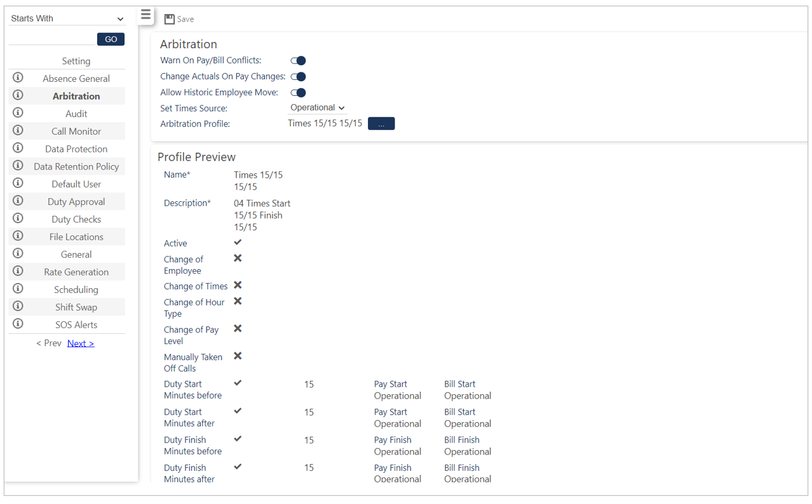Expand Set Times Source Operational dropdown
Viewport: 812px width, 504px height.
tap(317, 108)
